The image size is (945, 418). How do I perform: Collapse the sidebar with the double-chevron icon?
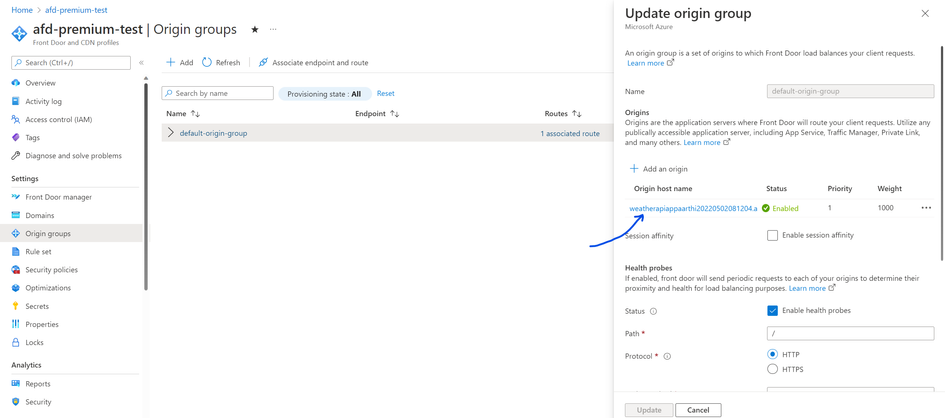pyautogui.click(x=141, y=63)
